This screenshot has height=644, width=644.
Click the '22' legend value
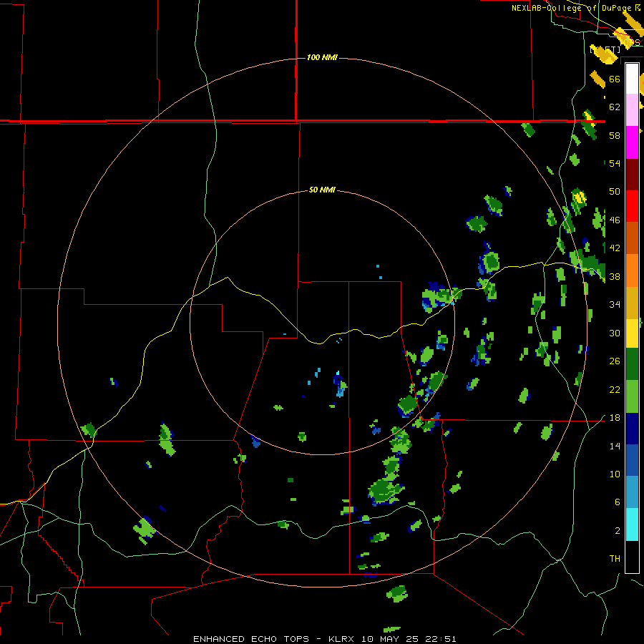click(x=615, y=389)
